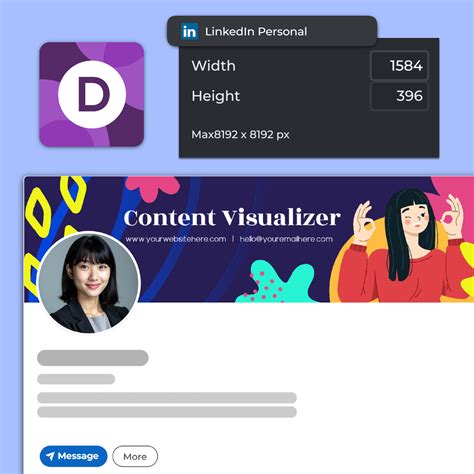The height and width of the screenshot is (474, 474).
Task: Click the Height label
Action: click(x=216, y=96)
